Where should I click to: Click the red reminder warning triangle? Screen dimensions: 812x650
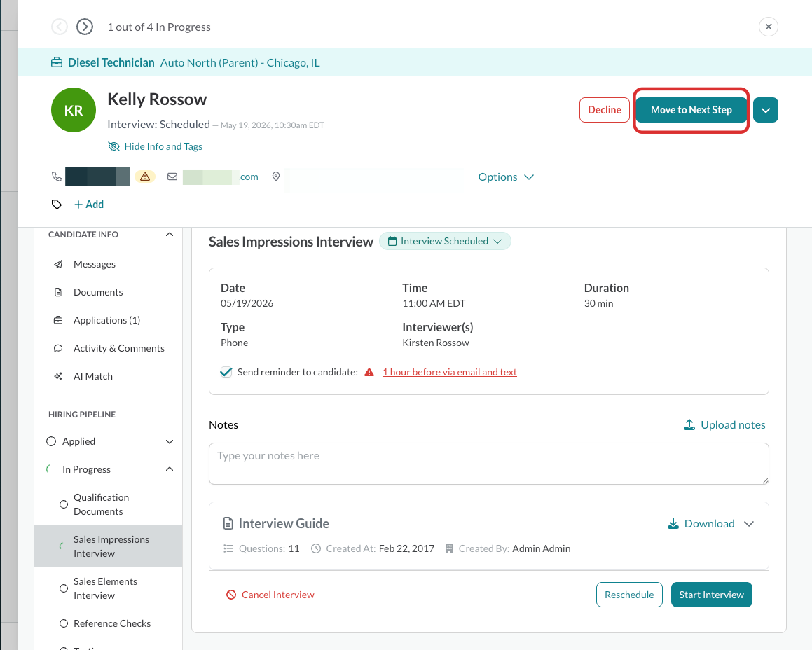pyautogui.click(x=369, y=372)
